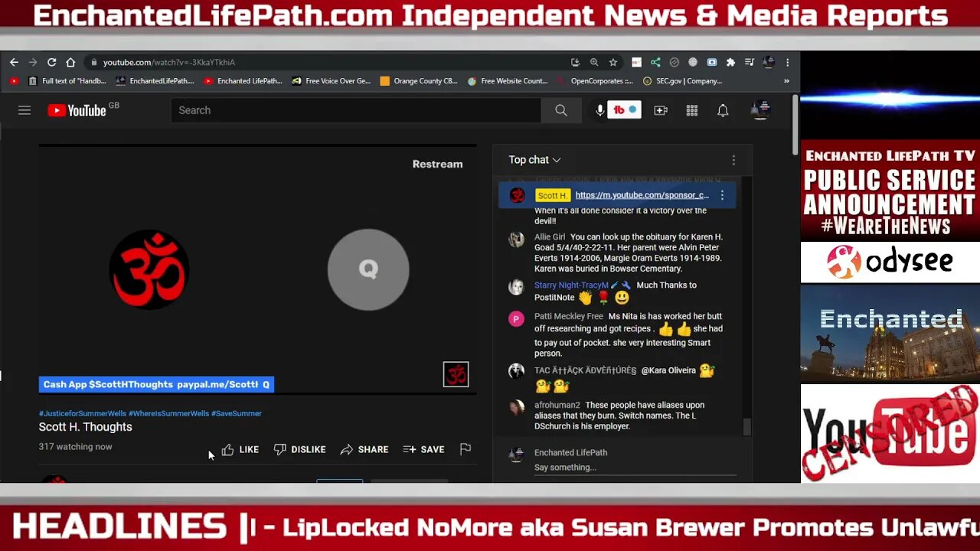Image resolution: width=980 pixels, height=551 pixels.
Task: Show more bookmarks with the chevron
Action: [786, 81]
